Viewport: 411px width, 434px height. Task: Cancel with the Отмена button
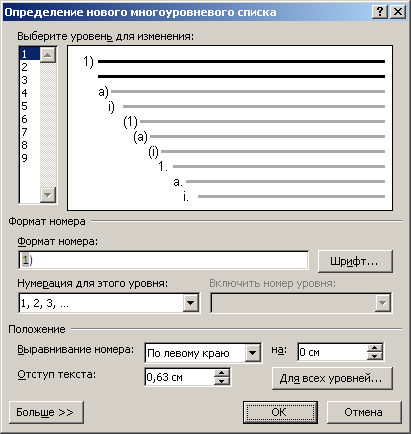364,412
